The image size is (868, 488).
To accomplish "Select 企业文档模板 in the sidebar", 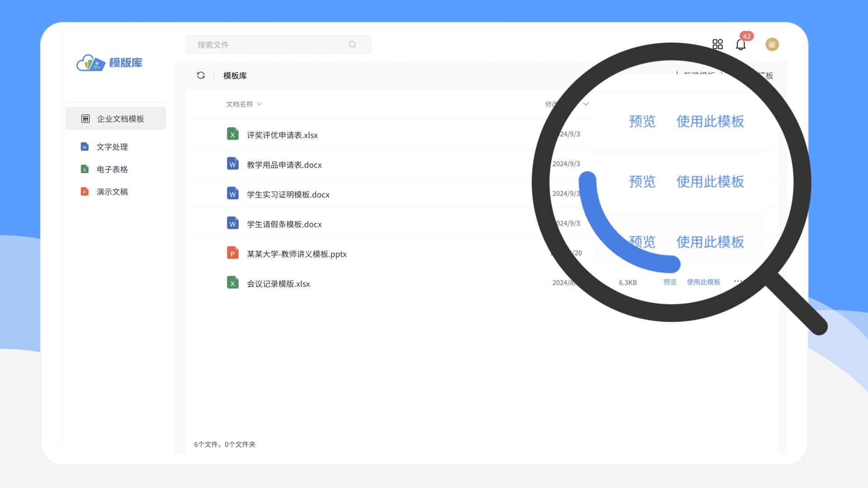I will tap(115, 118).
